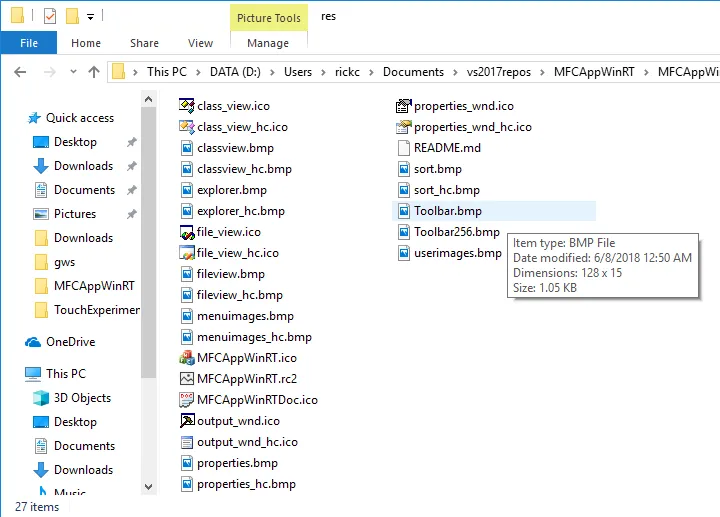Select the Picture Tools contextual tab
Image resolution: width=720 pixels, height=517 pixels.
coord(269,18)
